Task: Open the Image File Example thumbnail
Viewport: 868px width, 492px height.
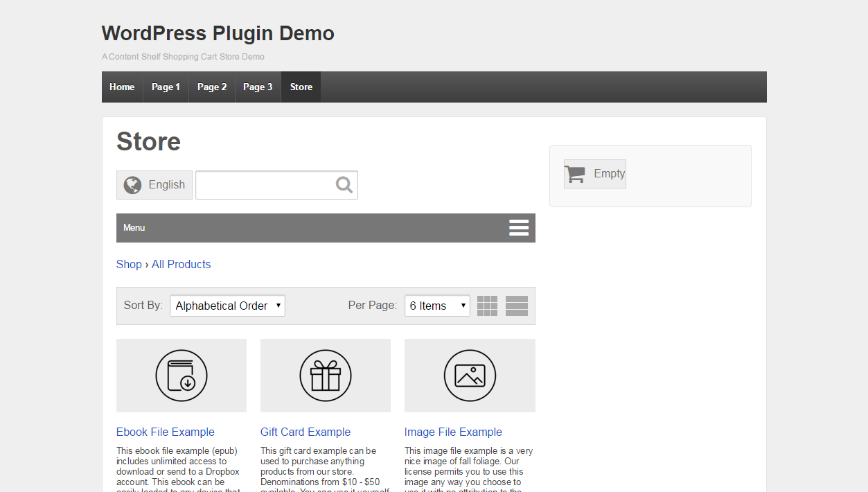Action: pos(470,376)
